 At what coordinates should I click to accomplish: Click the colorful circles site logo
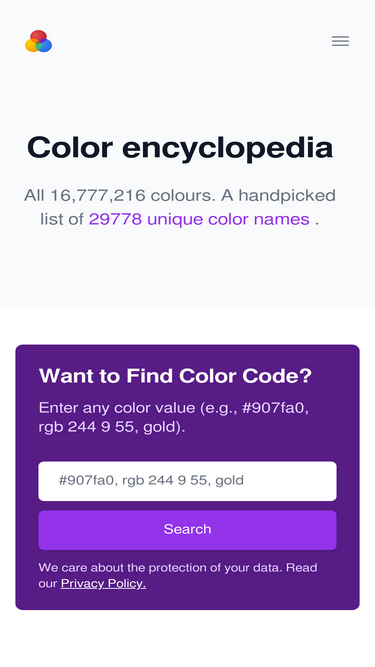click(39, 41)
